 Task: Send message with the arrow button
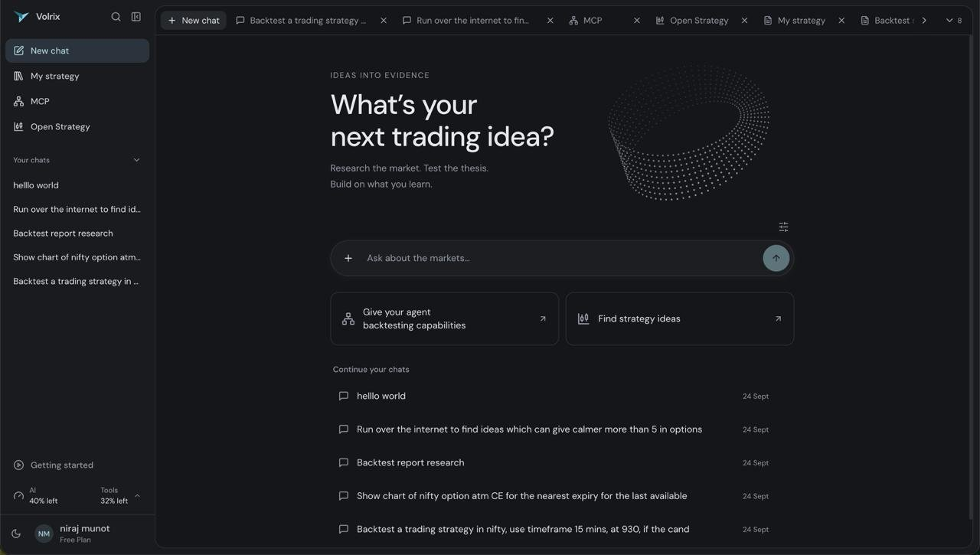click(776, 258)
